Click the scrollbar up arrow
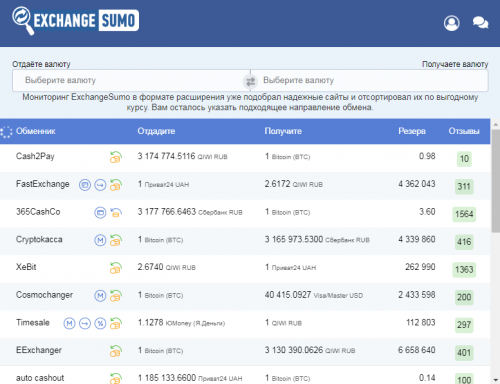Screen dimensions: 500x384 point(495,125)
